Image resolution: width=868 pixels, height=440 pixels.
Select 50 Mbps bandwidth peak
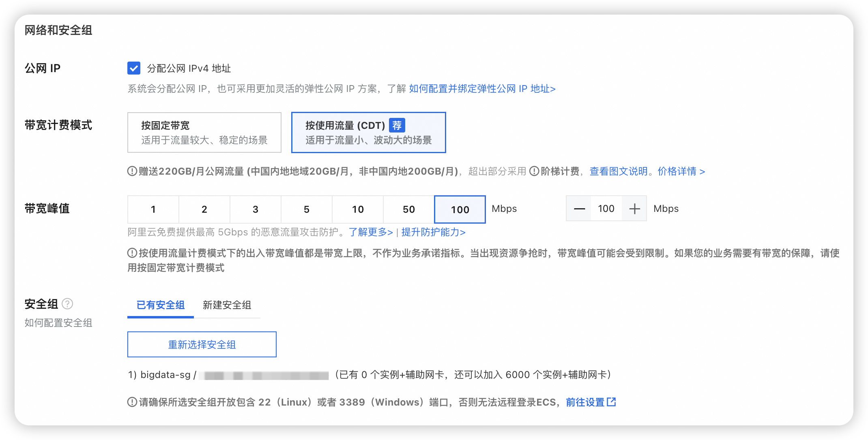click(408, 209)
